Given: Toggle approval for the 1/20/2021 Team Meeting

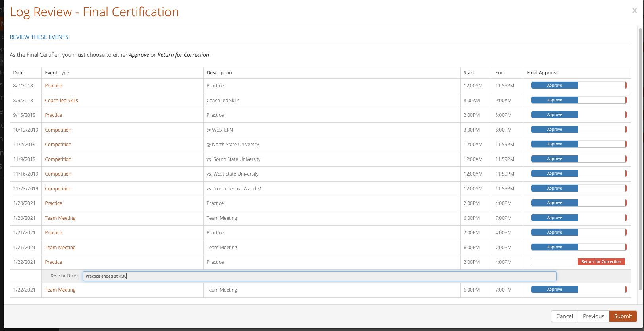Looking at the screenshot, I should point(578,218).
